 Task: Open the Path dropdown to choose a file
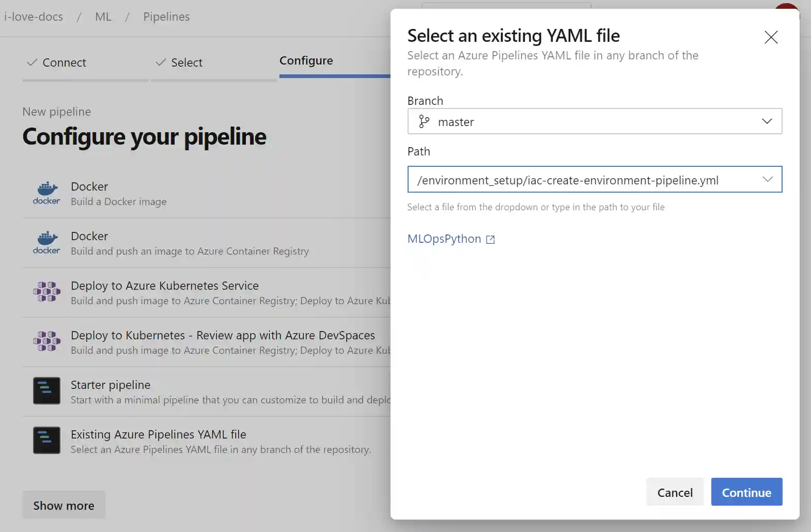pyautogui.click(x=767, y=179)
